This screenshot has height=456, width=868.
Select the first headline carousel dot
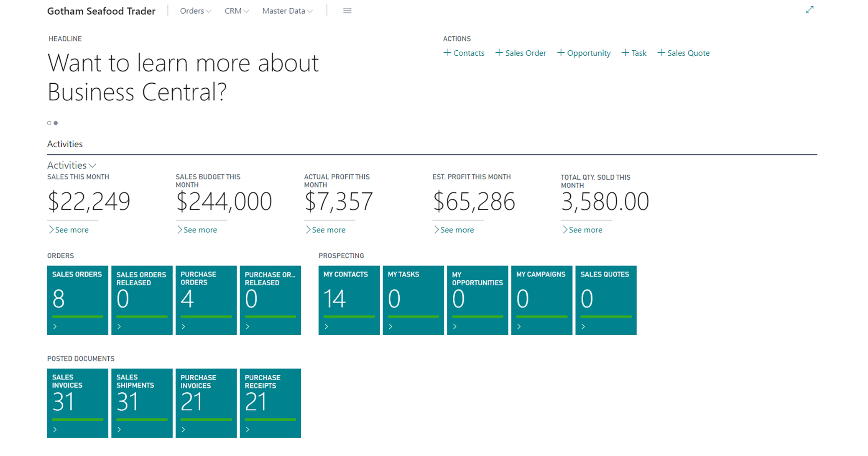click(49, 123)
